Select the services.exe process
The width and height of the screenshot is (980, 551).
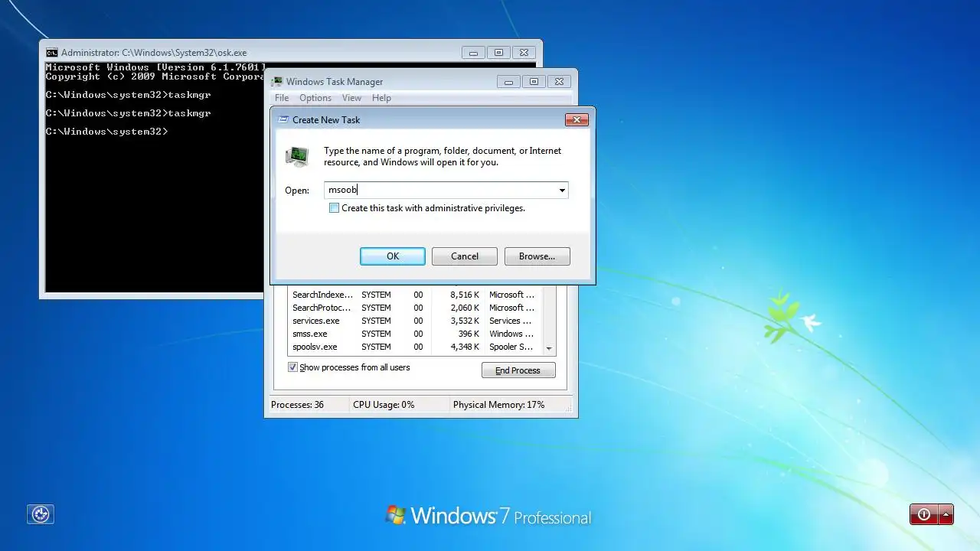(x=414, y=321)
